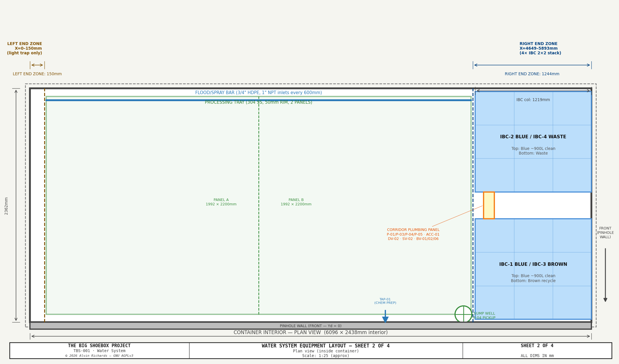
Task: Click the Bottom: Brown recycle text
Action: (533, 281)
